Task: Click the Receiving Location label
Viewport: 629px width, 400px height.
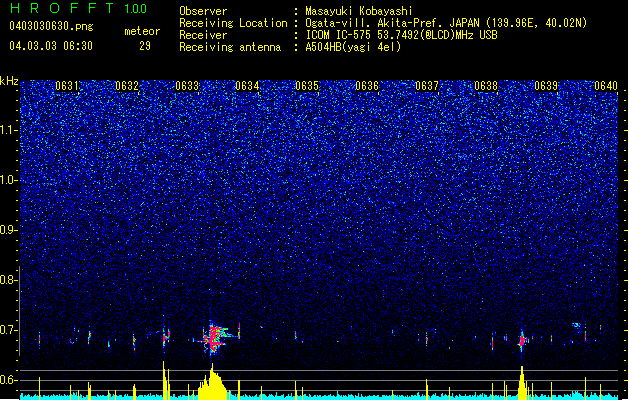Action: point(233,23)
